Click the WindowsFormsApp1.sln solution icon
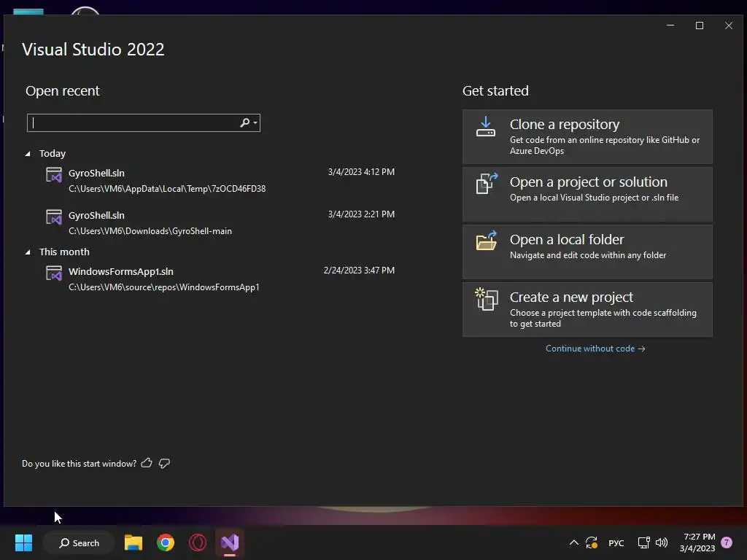This screenshot has height=560, width=747. 54,273
